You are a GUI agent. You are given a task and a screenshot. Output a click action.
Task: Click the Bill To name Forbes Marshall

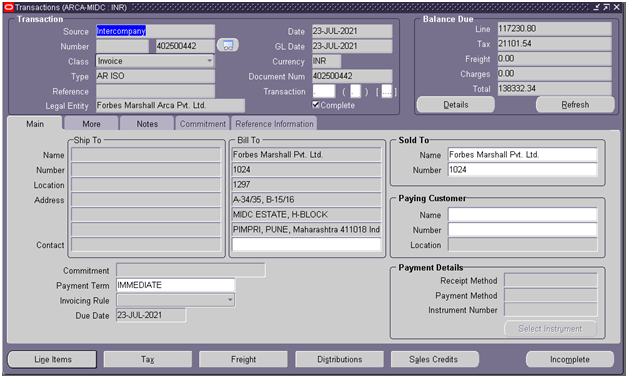click(x=306, y=155)
